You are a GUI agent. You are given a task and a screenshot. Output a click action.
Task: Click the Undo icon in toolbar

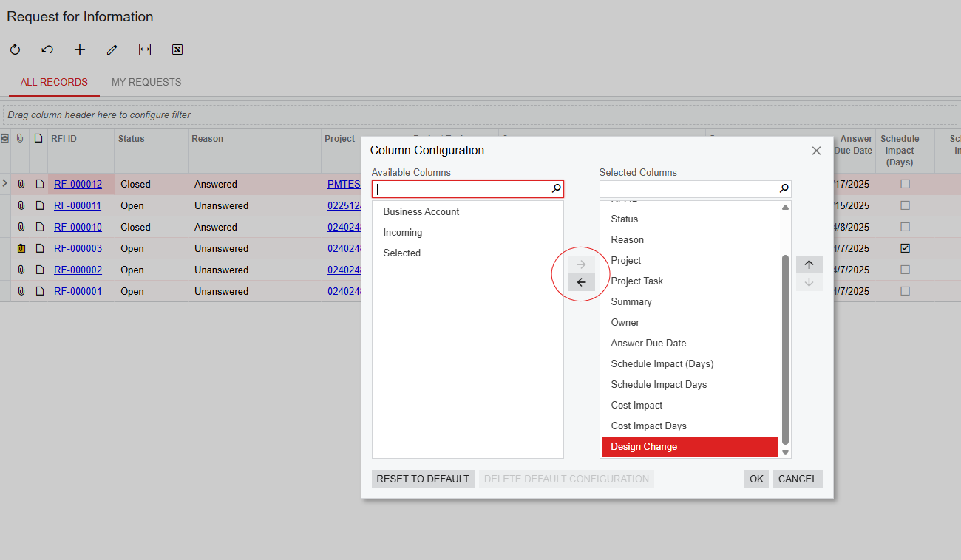click(x=47, y=49)
